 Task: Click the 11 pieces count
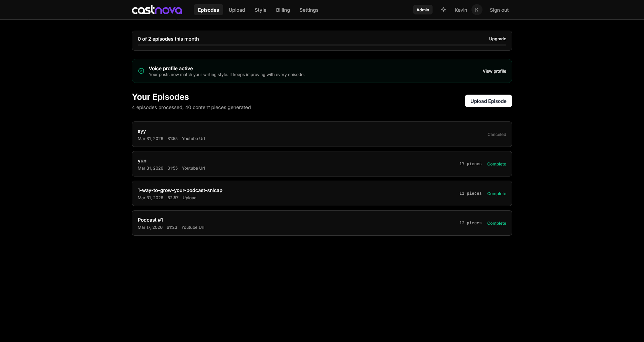[470, 193]
